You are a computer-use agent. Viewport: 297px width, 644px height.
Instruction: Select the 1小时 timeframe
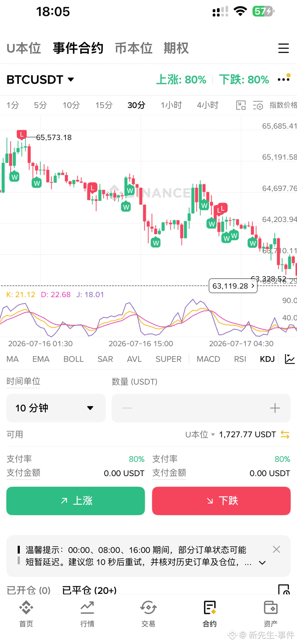click(171, 105)
